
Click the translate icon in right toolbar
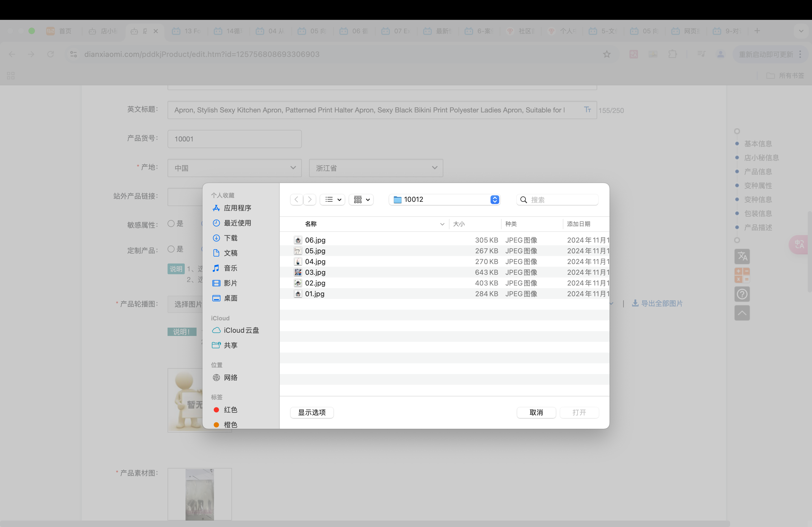[x=742, y=256]
